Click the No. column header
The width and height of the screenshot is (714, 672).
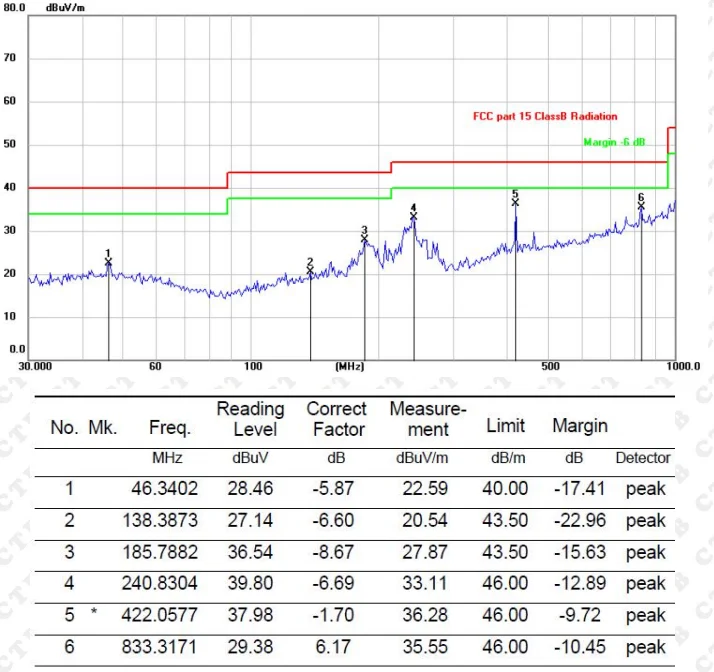pos(64,428)
